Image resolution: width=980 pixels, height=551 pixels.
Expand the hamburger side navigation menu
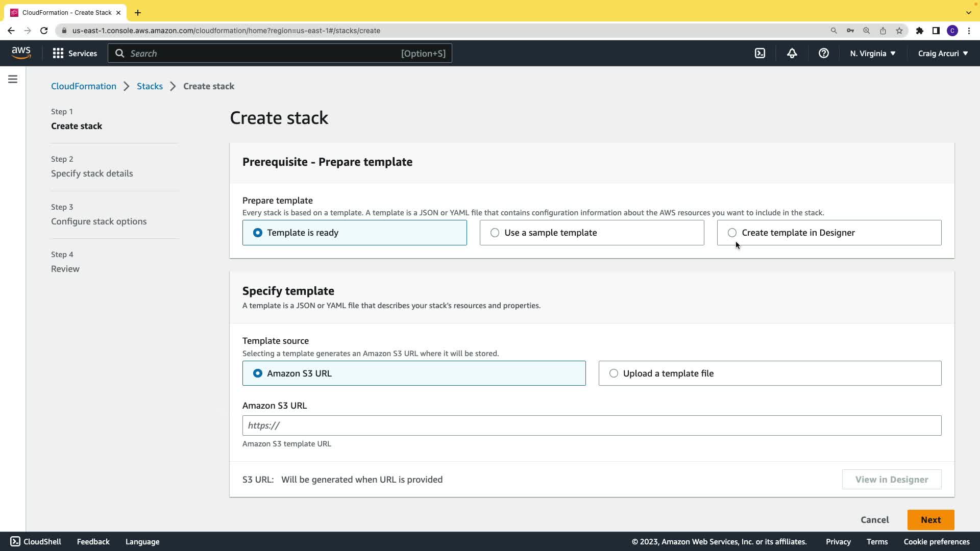13,79
